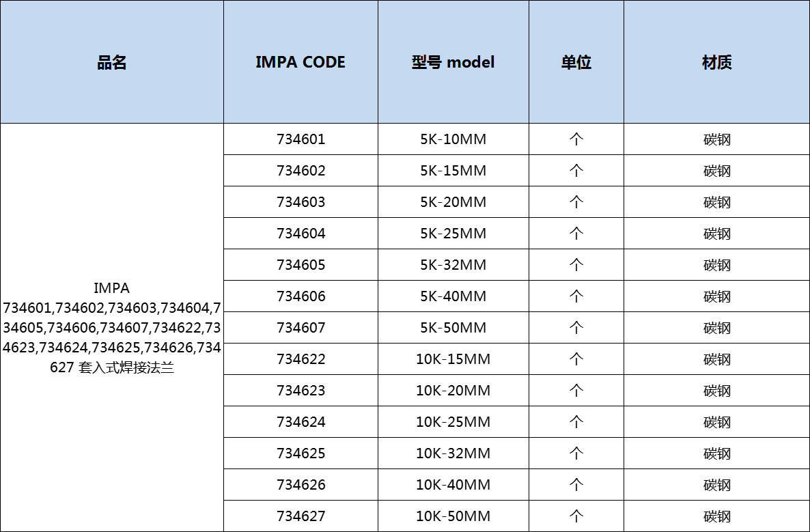Click the 单位 column header

point(575,61)
